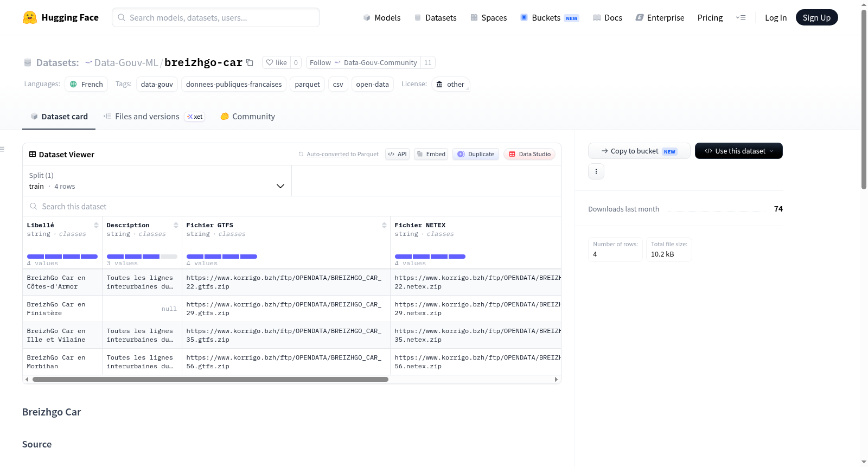Image resolution: width=868 pixels, height=467 pixels.
Task: Copy dataset name with the copy icon
Action: click(x=250, y=62)
